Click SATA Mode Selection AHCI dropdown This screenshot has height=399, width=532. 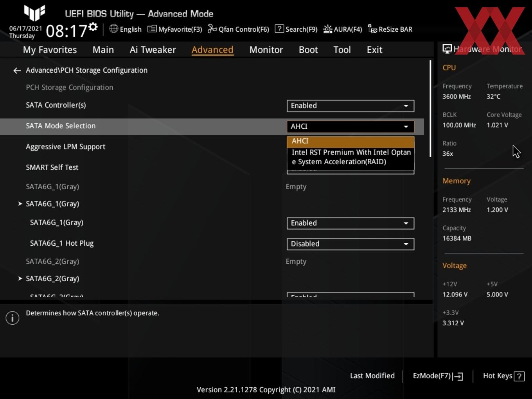[x=350, y=126]
